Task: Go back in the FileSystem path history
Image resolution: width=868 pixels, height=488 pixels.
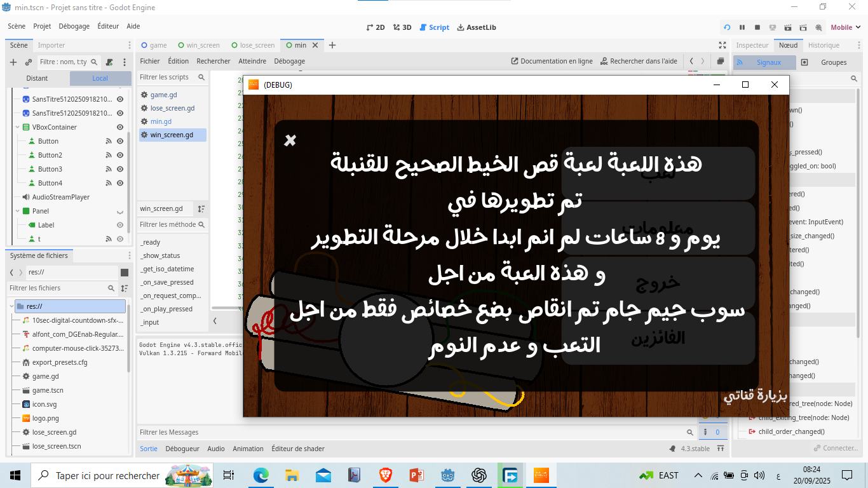Action: [x=11, y=272]
